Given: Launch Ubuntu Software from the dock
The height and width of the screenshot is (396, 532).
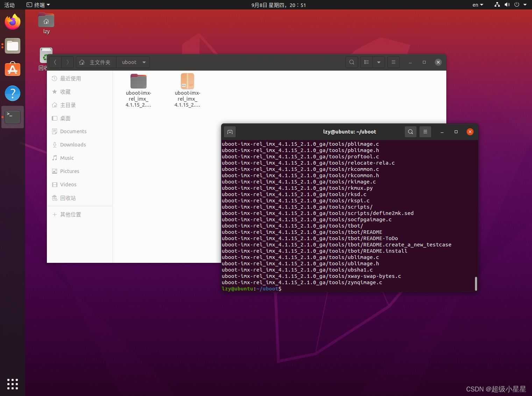Looking at the screenshot, I should pos(13,69).
